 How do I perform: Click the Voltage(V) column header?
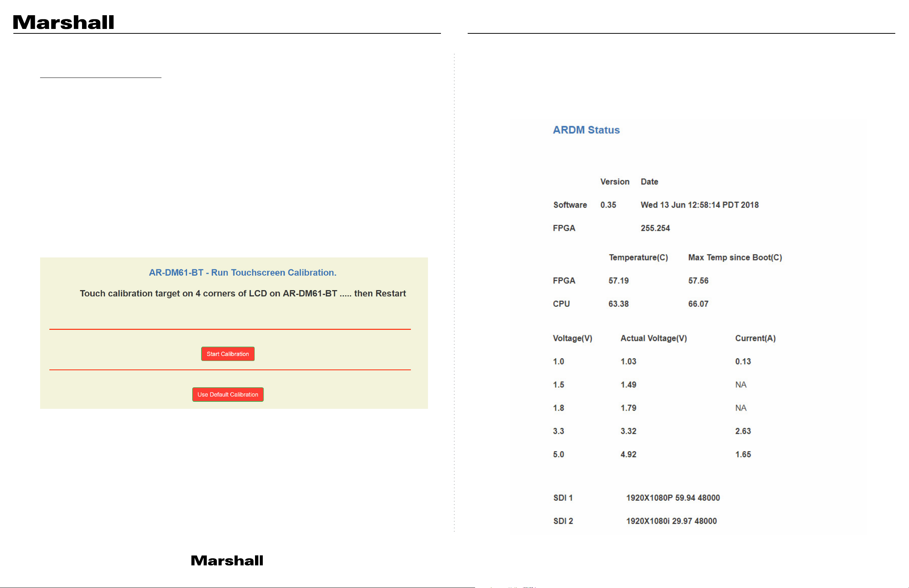click(572, 338)
